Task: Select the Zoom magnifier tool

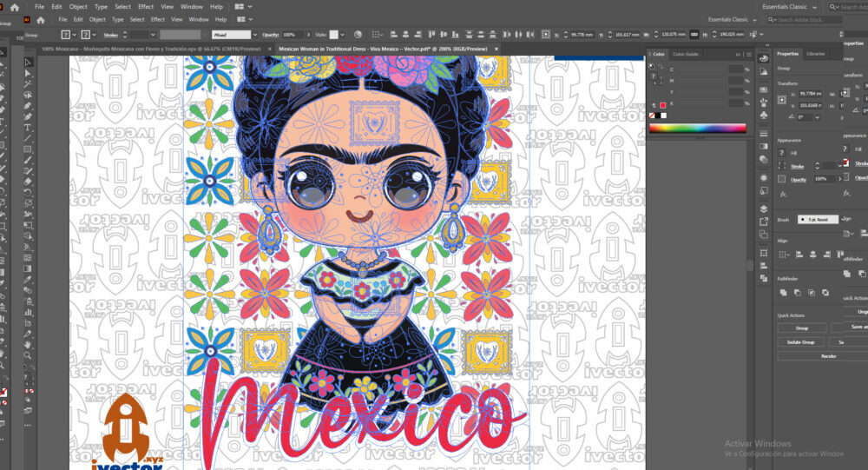Action: (x=28, y=356)
